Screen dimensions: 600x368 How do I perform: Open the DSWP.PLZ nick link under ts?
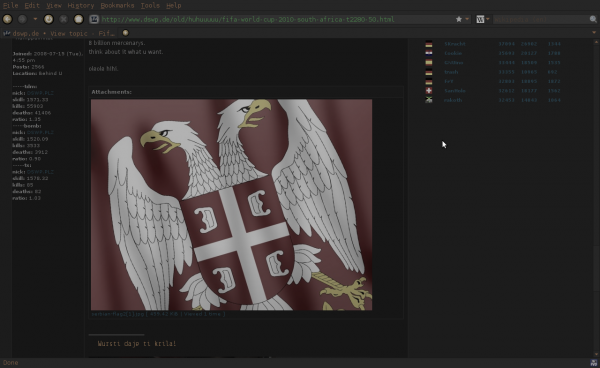40,172
